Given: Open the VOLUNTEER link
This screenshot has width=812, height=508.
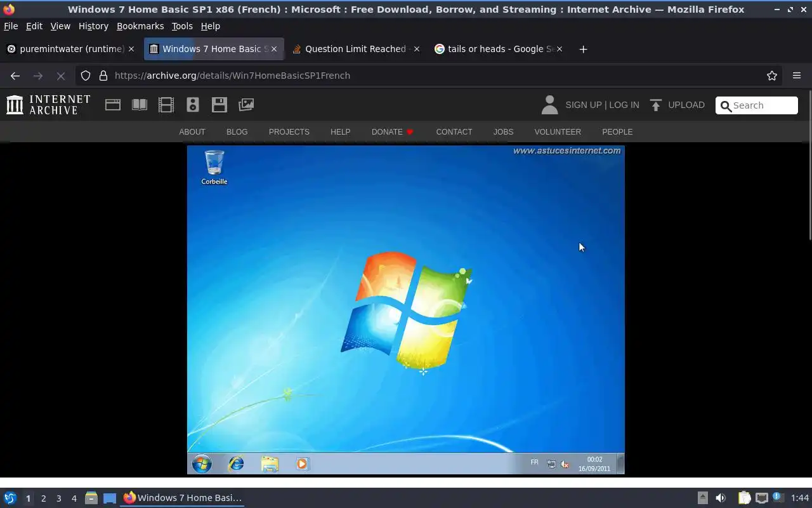Looking at the screenshot, I should [557, 132].
